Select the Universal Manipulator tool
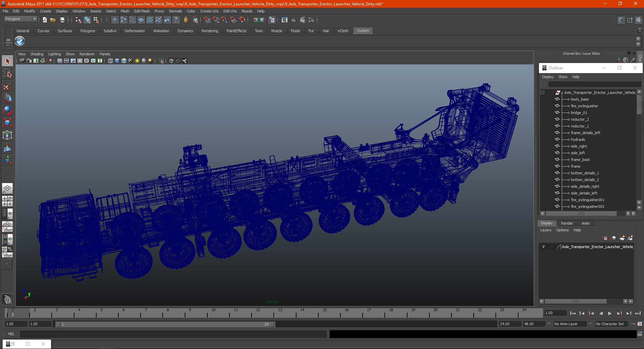Image resolution: width=644 pixels, height=349 pixels. (7, 135)
